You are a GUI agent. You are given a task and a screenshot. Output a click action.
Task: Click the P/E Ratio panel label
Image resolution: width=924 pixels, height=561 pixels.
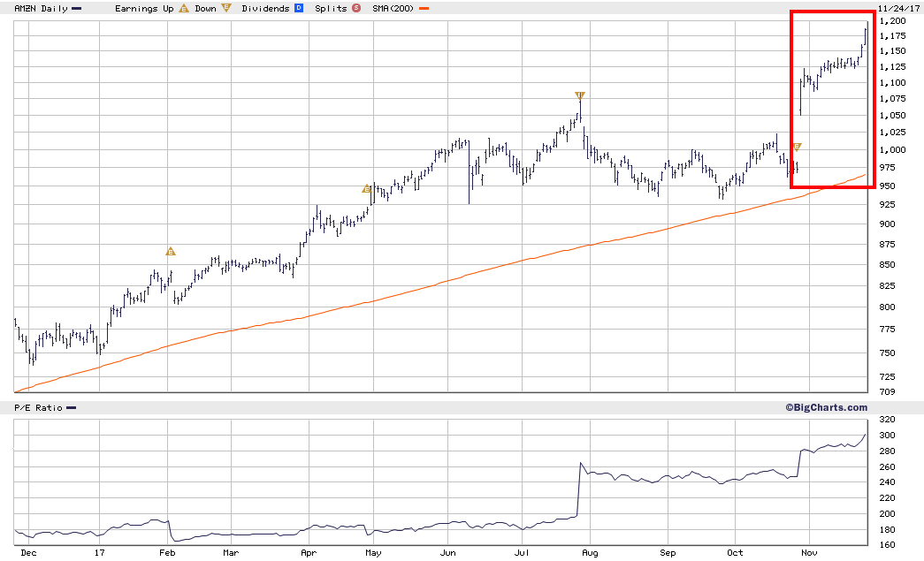tap(38, 408)
